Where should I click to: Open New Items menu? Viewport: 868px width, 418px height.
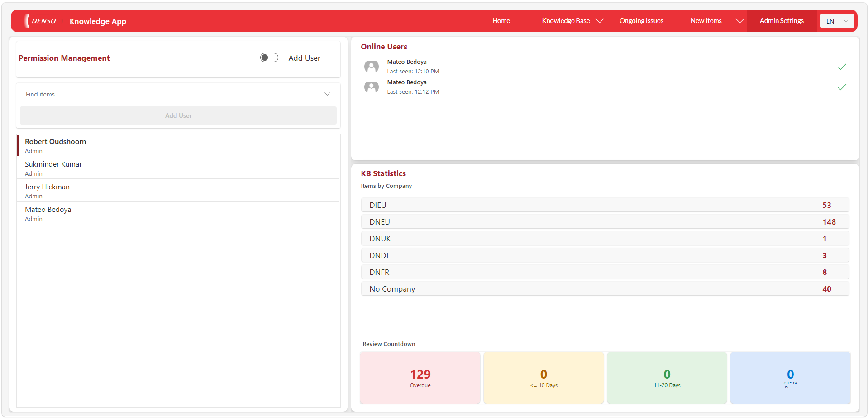point(706,21)
